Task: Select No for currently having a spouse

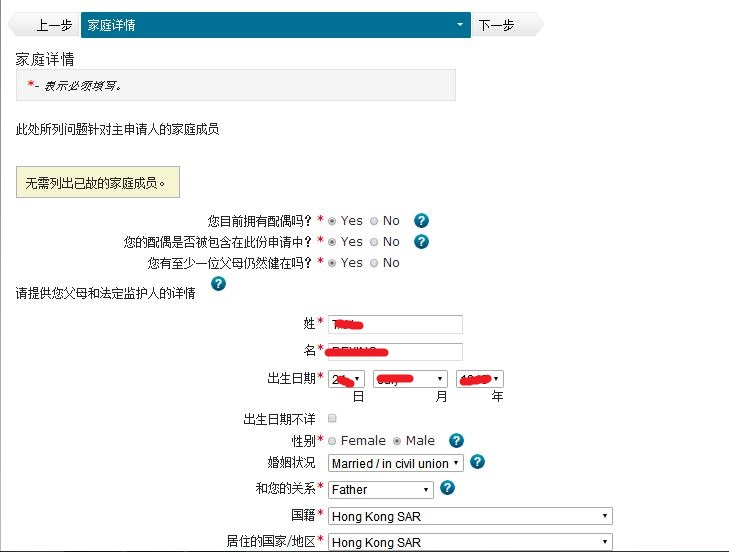Action: (x=374, y=221)
